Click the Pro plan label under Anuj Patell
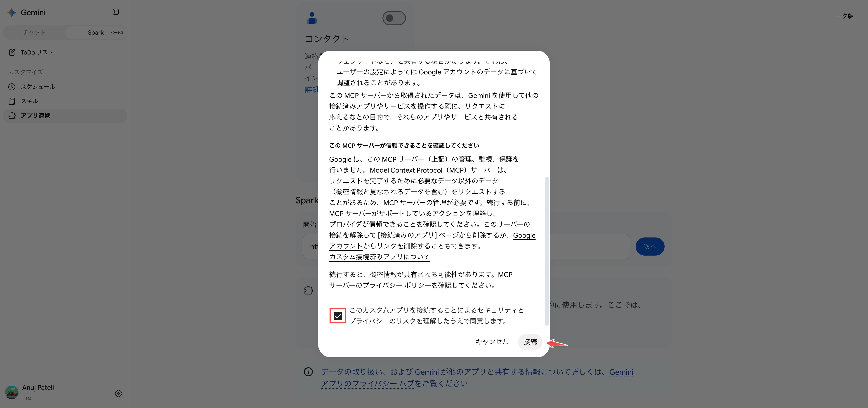The height and width of the screenshot is (408, 868). click(27, 398)
